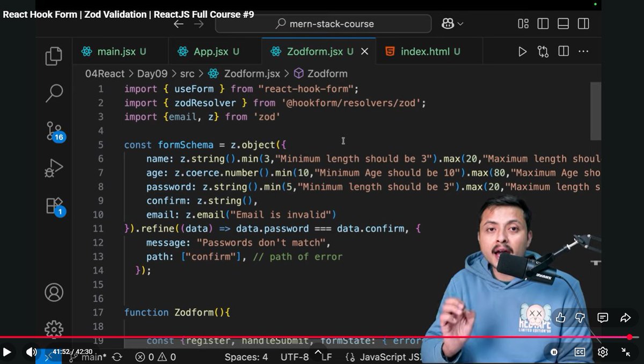Close the Zodform.jsx tab
The width and height of the screenshot is (644, 364).
point(364,52)
